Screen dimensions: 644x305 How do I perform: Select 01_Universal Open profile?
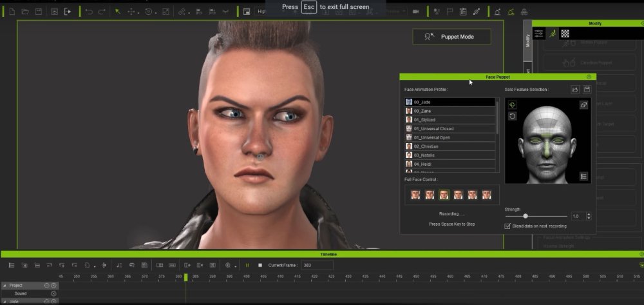[x=450, y=138]
